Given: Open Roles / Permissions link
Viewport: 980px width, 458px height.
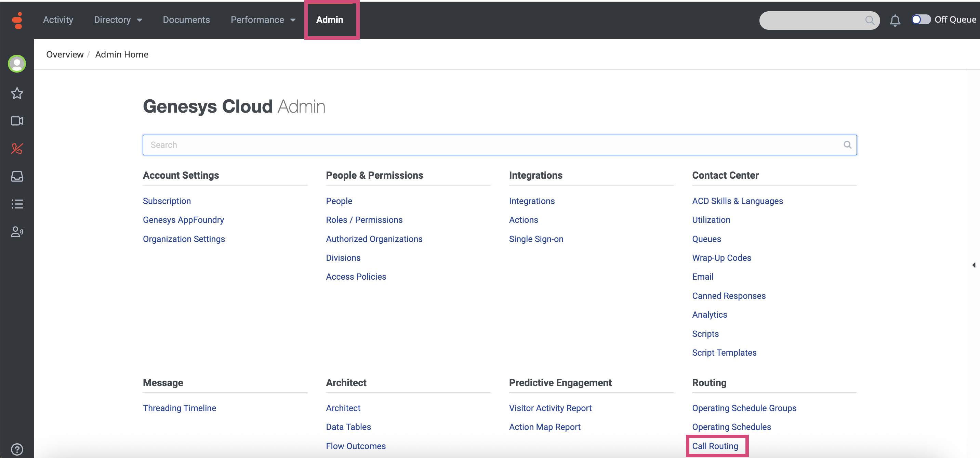Looking at the screenshot, I should tap(364, 220).
